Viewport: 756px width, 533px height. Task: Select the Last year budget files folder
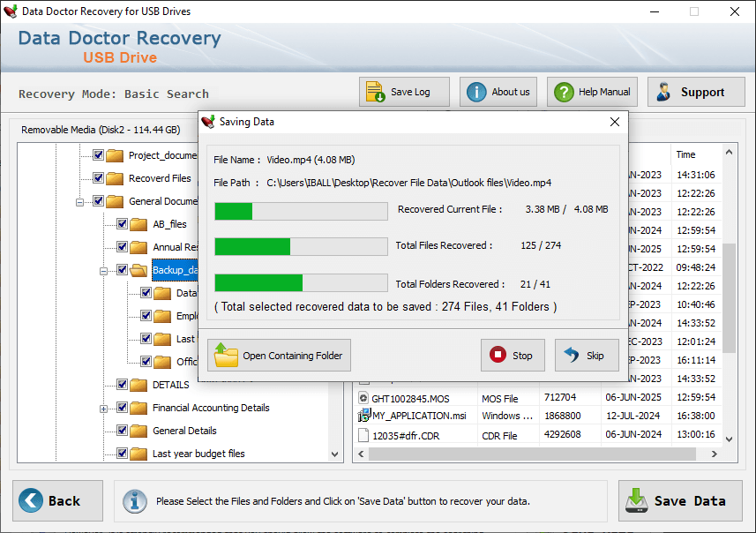[198, 454]
